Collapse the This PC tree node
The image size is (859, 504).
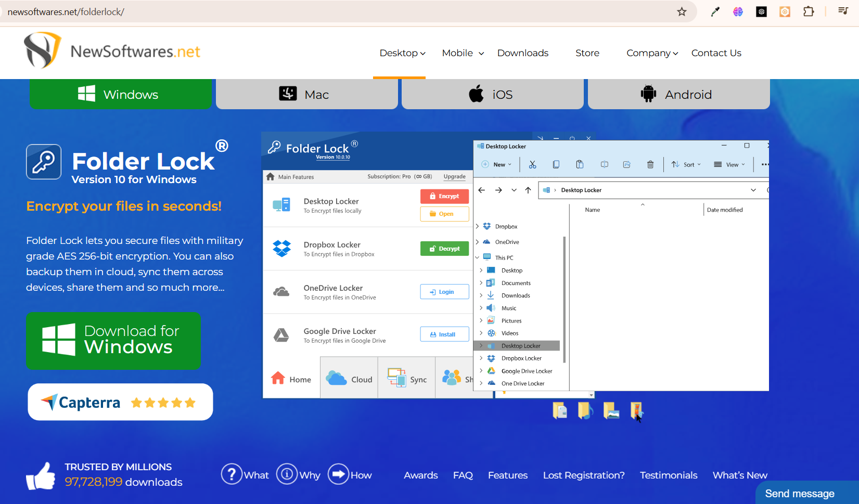[477, 257]
